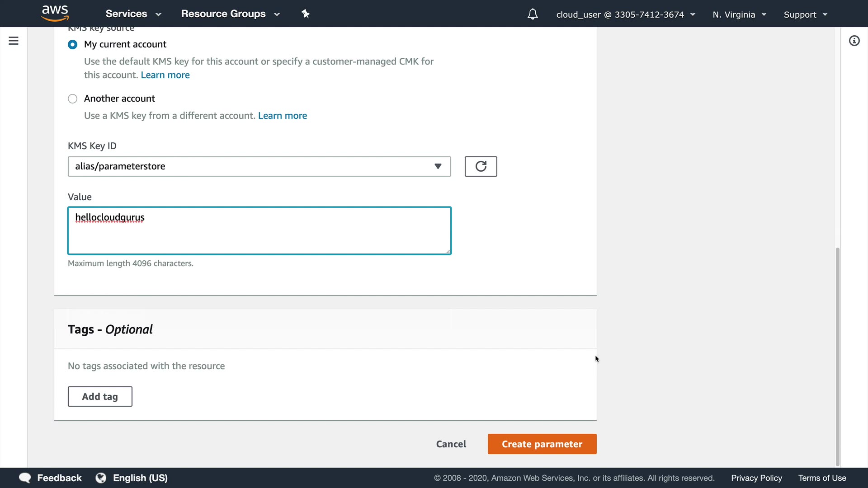This screenshot has width=868, height=488.
Task: Refresh the KMS key list
Action: (x=481, y=166)
